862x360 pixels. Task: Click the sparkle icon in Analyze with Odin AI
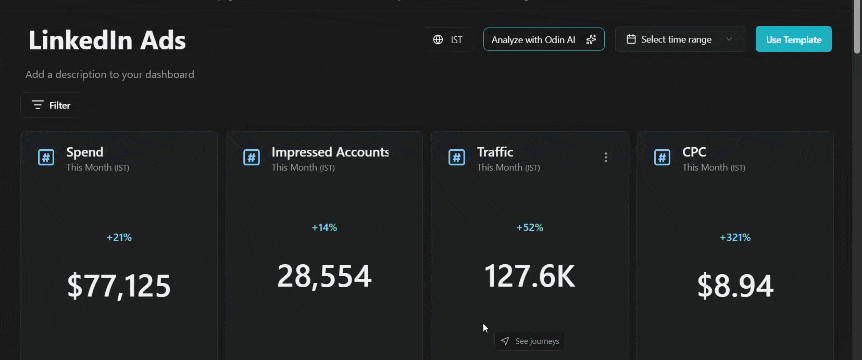pyautogui.click(x=591, y=40)
